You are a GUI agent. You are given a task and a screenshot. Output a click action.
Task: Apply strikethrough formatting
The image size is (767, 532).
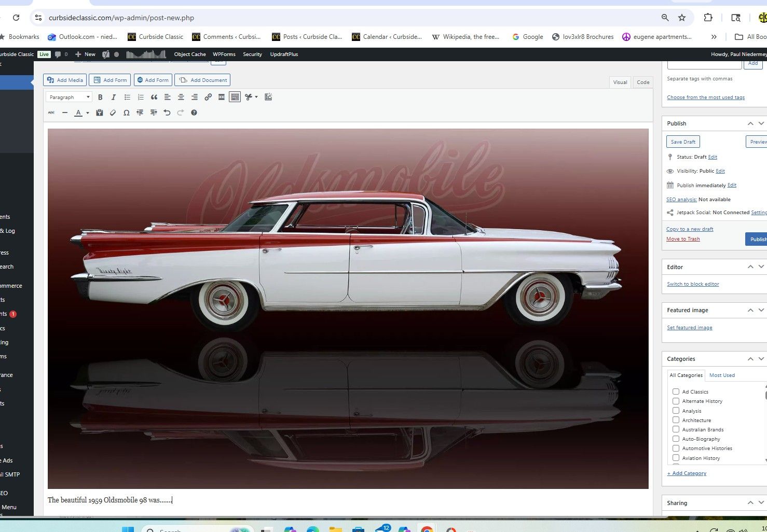pos(51,113)
